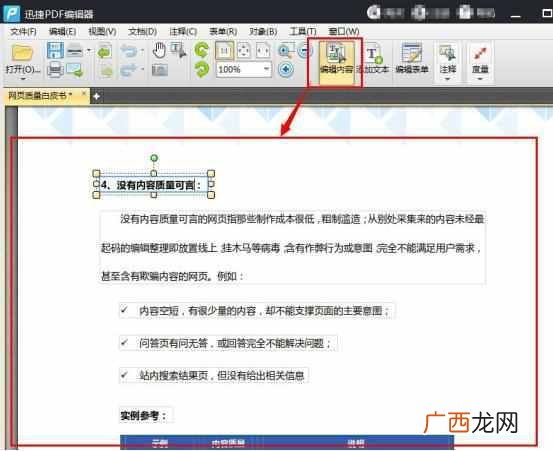Screen dimensions: 553x451
Task: Open the 编辑(E) menu
Action: [x=62, y=32]
